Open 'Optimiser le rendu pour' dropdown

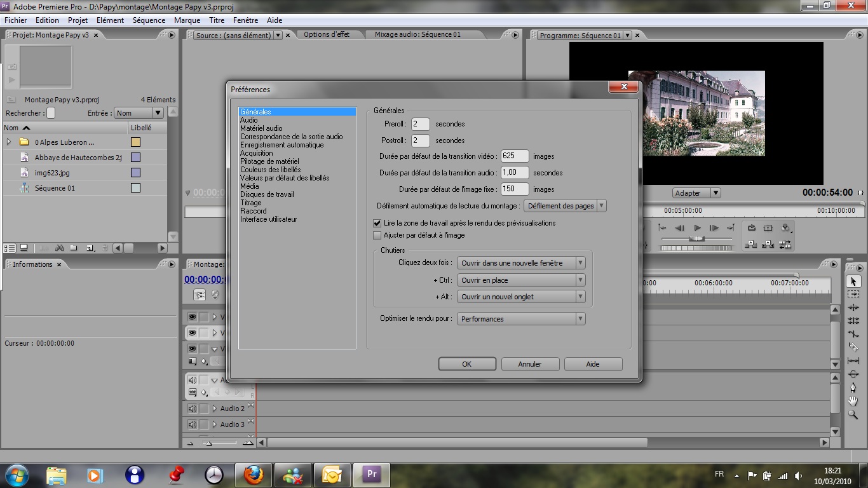pyautogui.click(x=521, y=319)
